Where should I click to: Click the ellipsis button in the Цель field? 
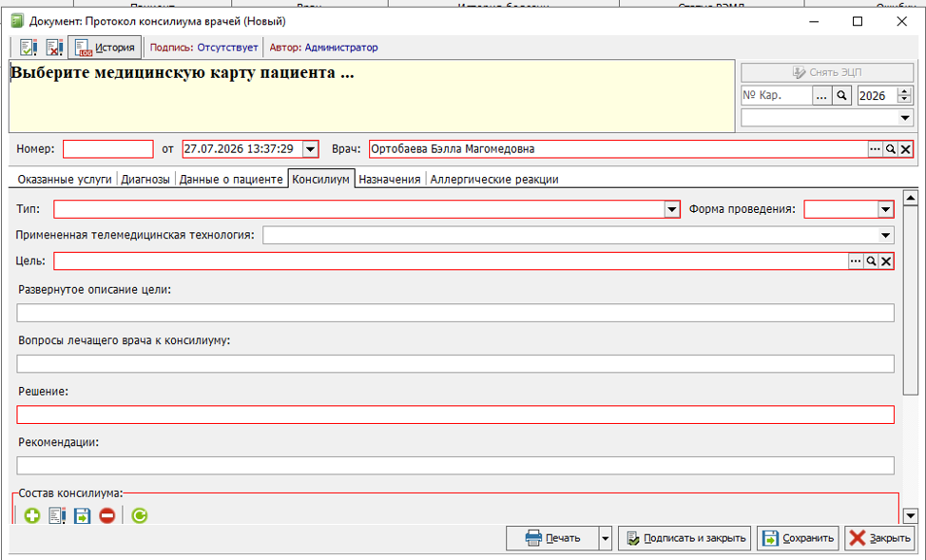(856, 261)
